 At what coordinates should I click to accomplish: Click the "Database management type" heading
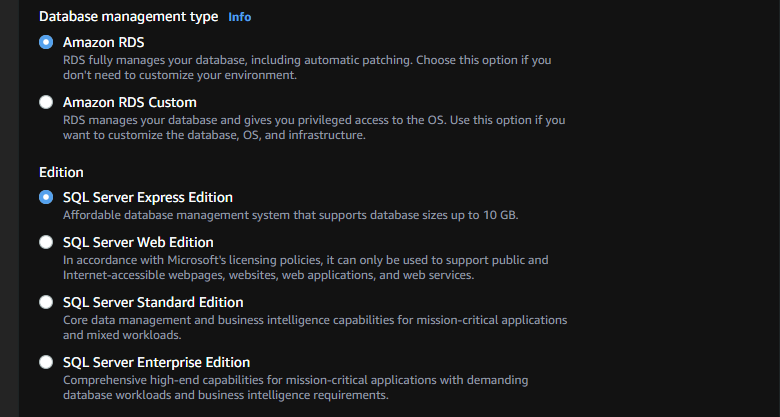[128, 17]
